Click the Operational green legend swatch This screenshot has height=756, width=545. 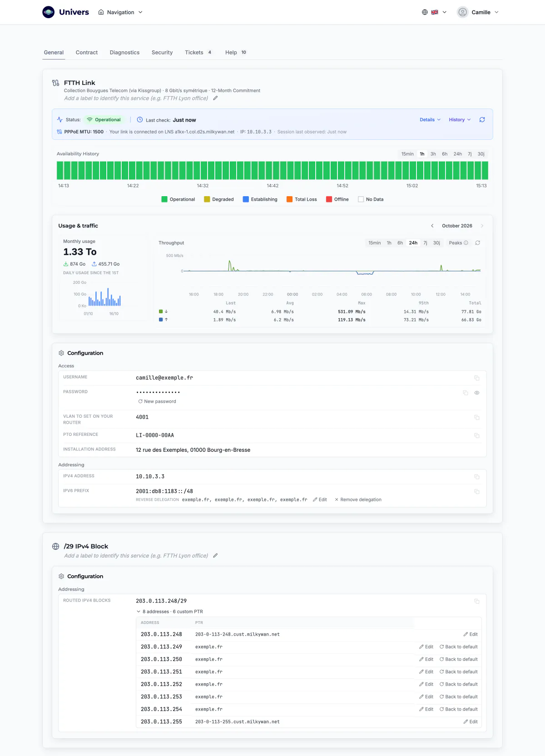[164, 199]
